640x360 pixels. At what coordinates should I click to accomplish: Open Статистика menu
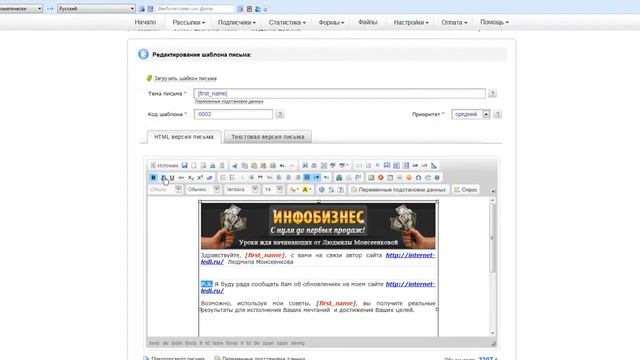point(287,22)
